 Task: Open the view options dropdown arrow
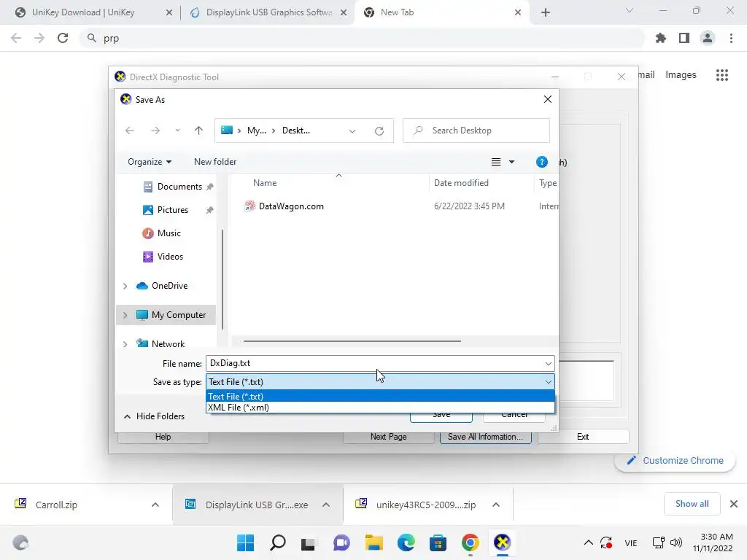(x=511, y=162)
